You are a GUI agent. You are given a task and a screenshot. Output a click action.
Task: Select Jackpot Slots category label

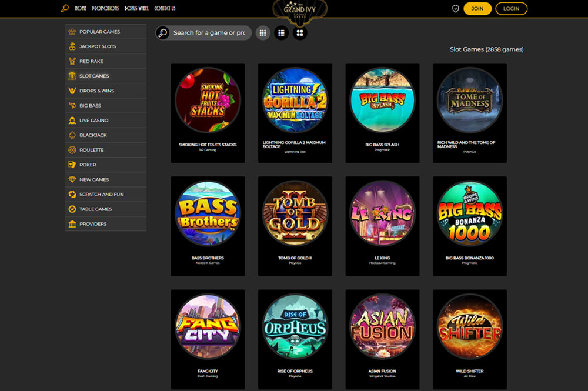tap(98, 46)
